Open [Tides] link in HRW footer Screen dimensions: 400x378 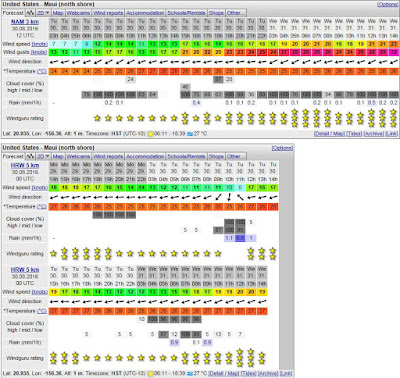248,373
